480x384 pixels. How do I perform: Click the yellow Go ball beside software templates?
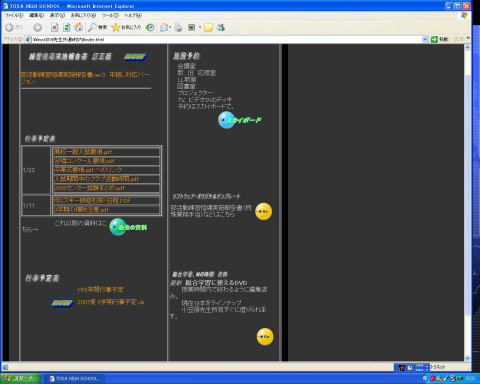coord(264,211)
